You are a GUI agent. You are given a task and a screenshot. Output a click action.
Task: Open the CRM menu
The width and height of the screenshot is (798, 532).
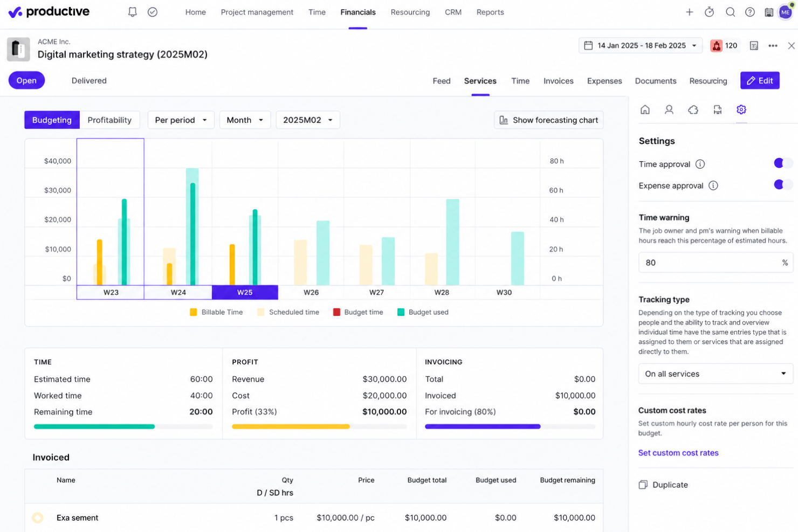click(453, 12)
